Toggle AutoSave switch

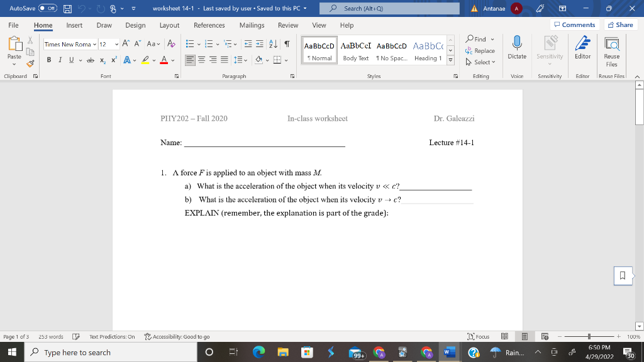point(48,8)
